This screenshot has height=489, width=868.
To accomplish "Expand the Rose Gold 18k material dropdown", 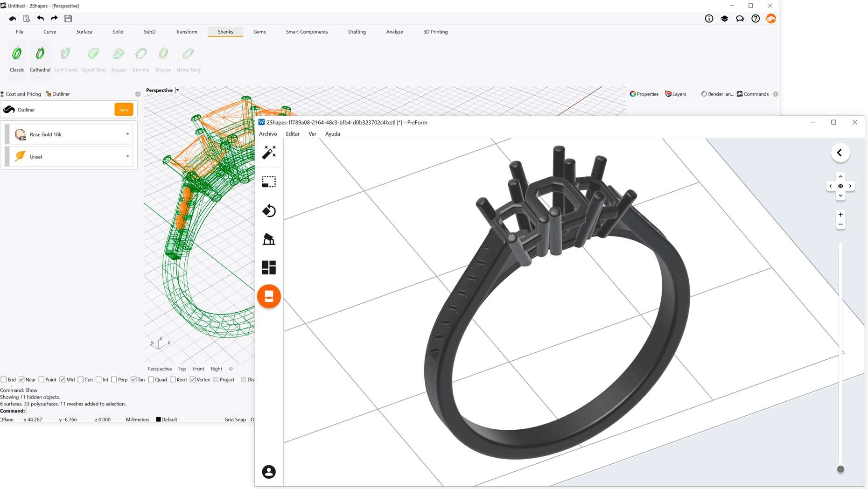I will coord(127,134).
